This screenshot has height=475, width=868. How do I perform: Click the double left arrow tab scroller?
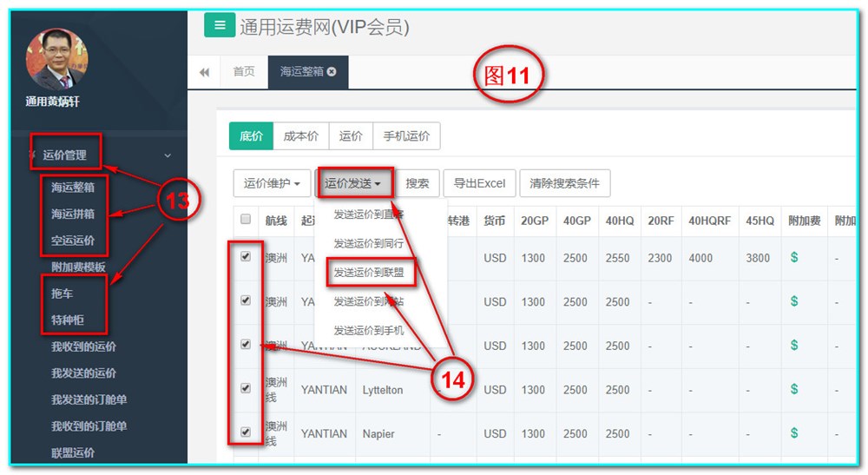204,72
